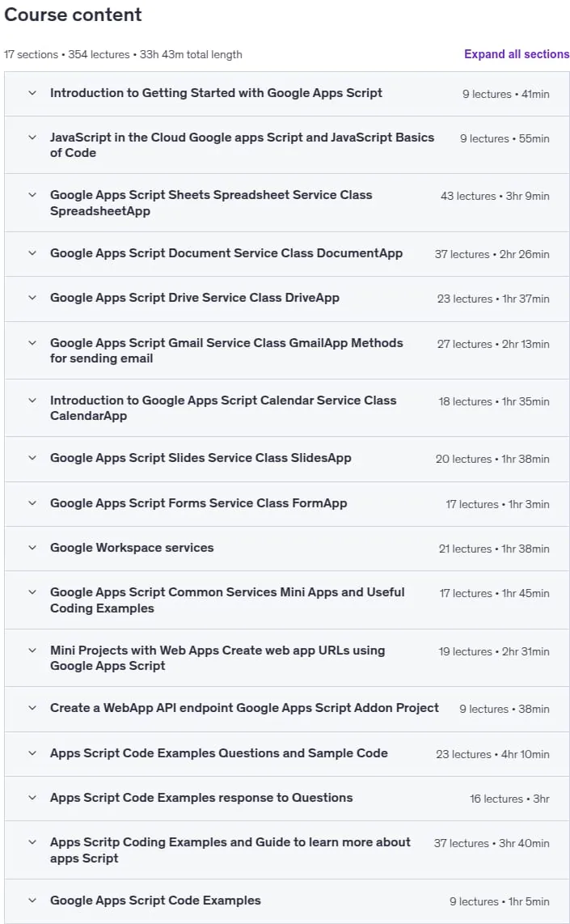Click '37 lectures • 3hr 40min' text
This screenshot has width=570, height=924.
tap(492, 843)
